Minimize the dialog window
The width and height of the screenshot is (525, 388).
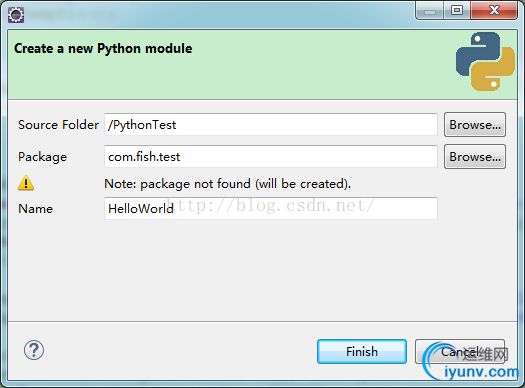pyautogui.click(x=430, y=11)
